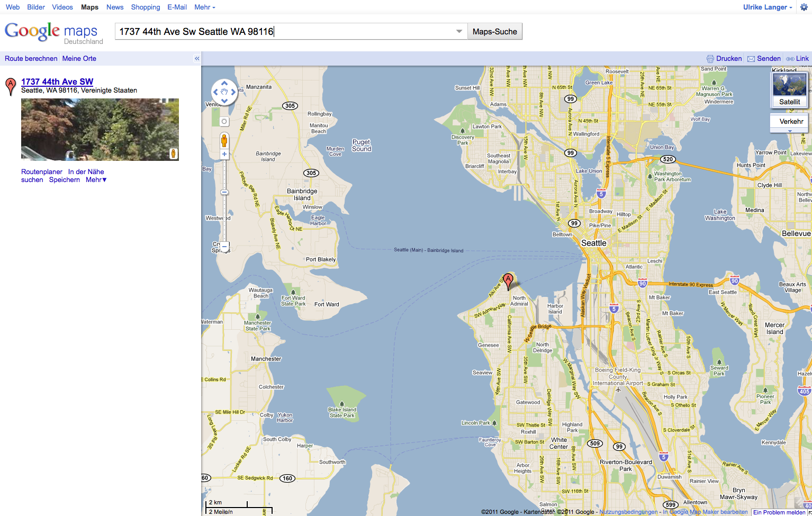Pan the map down with the arrow control
The image size is (812, 516).
coord(224,101)
